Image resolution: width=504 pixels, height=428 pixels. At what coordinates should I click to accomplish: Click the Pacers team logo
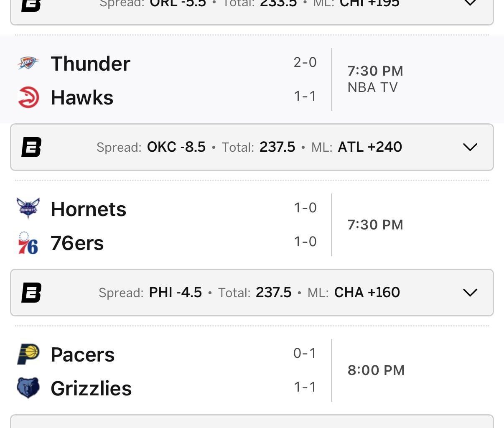click(28, 354)
